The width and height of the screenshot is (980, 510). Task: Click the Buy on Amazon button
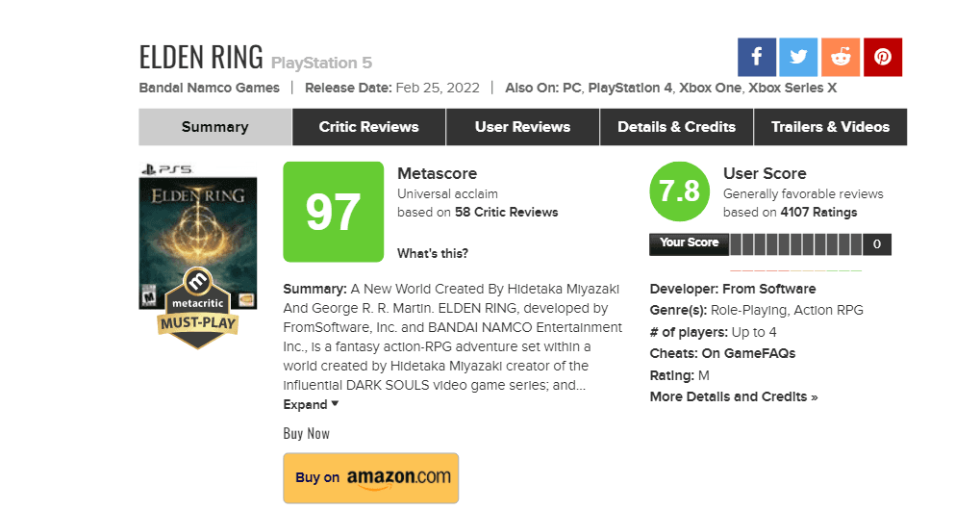click(371, 477)
